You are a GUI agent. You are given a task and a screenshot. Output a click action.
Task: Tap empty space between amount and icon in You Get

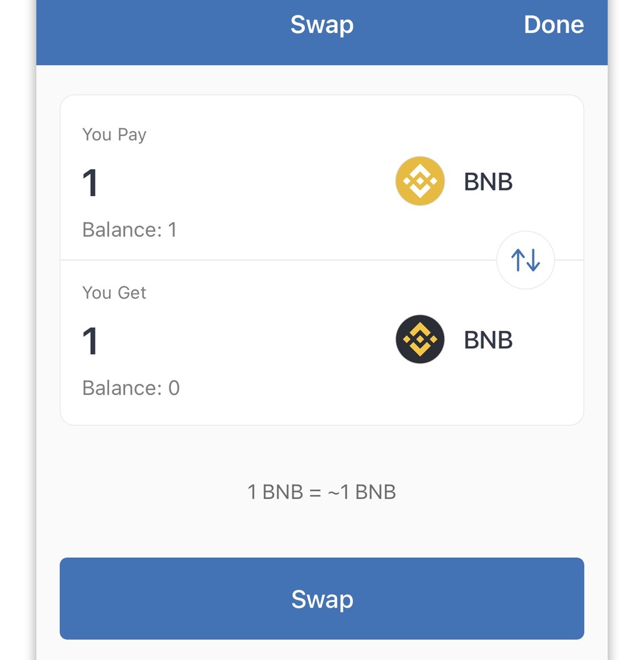pos(248,341)
